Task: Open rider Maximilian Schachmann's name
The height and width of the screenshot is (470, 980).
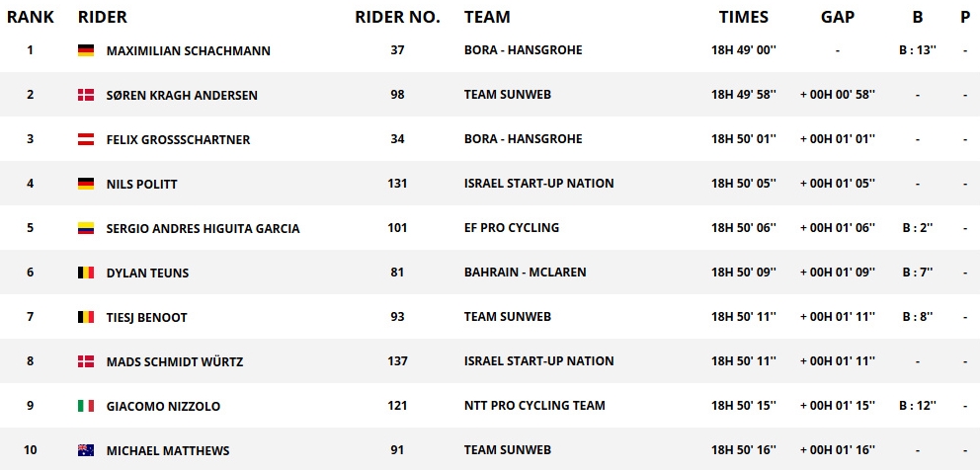Action: pyautogui.click(x=188, y=51)
